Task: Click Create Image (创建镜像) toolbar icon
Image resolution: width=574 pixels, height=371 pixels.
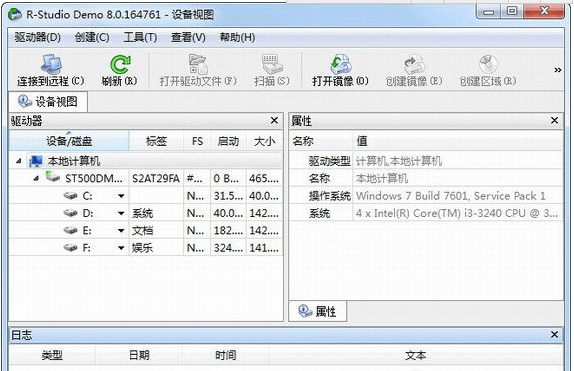Action: click(x=414, y=64)
